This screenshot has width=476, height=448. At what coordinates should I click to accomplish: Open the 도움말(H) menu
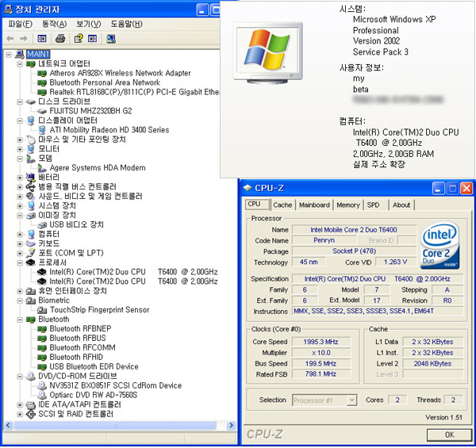[x=126, y=24]
